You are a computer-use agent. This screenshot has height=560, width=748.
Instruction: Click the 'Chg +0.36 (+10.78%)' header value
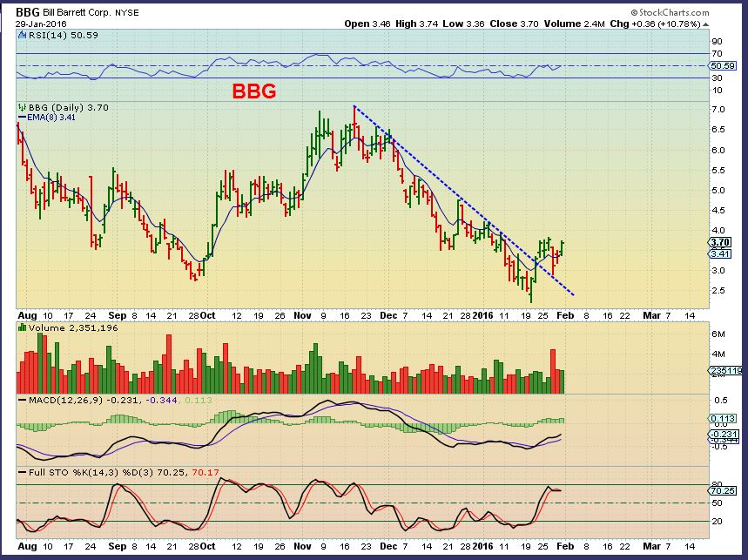pyautogui.click(x=656, y=24)
